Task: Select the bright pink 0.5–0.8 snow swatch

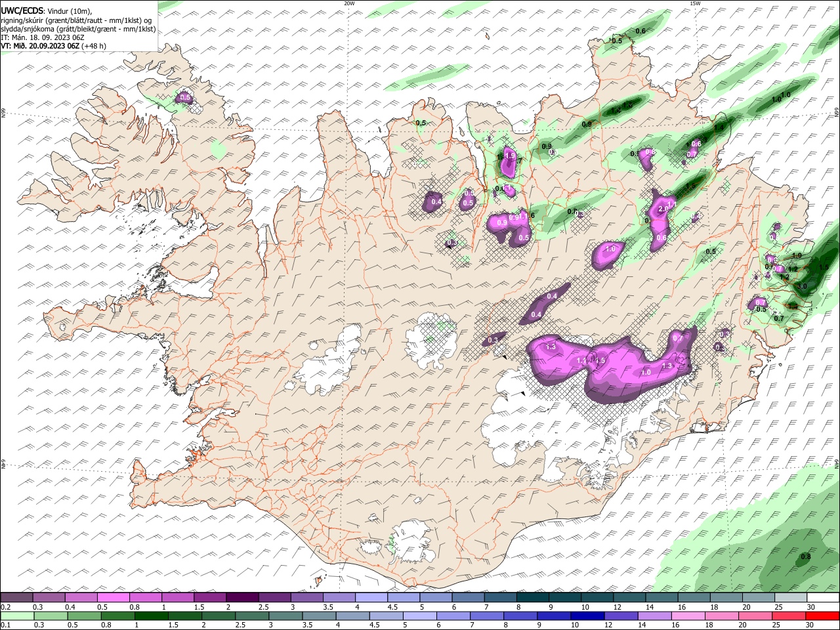Action: pyautogui.click(x=114, y=598)
